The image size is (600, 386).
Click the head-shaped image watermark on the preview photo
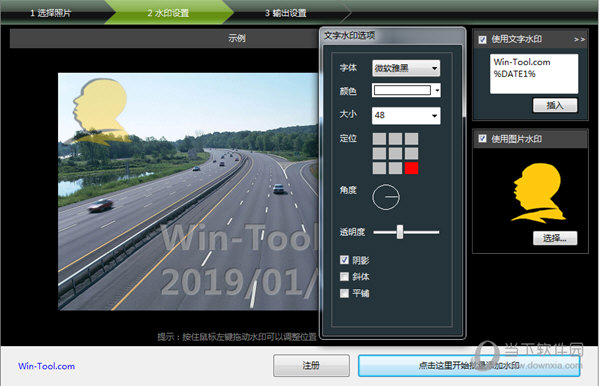[100, 112]
